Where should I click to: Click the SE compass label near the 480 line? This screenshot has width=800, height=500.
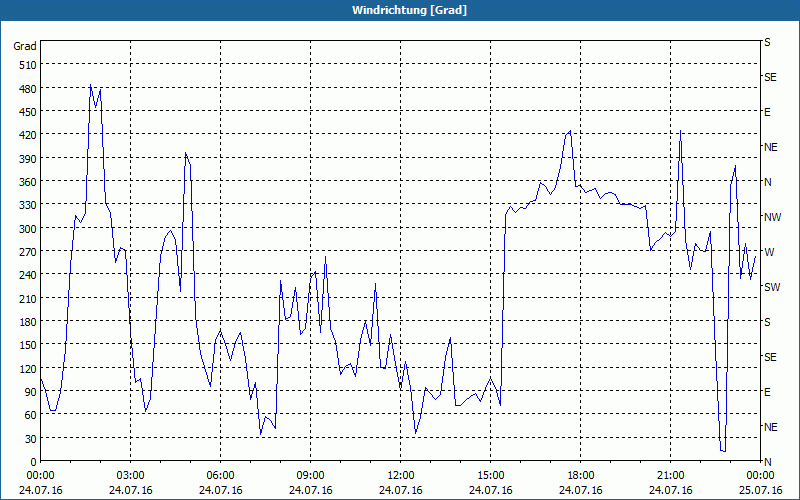pyautogui.click(x=770, y=78)
